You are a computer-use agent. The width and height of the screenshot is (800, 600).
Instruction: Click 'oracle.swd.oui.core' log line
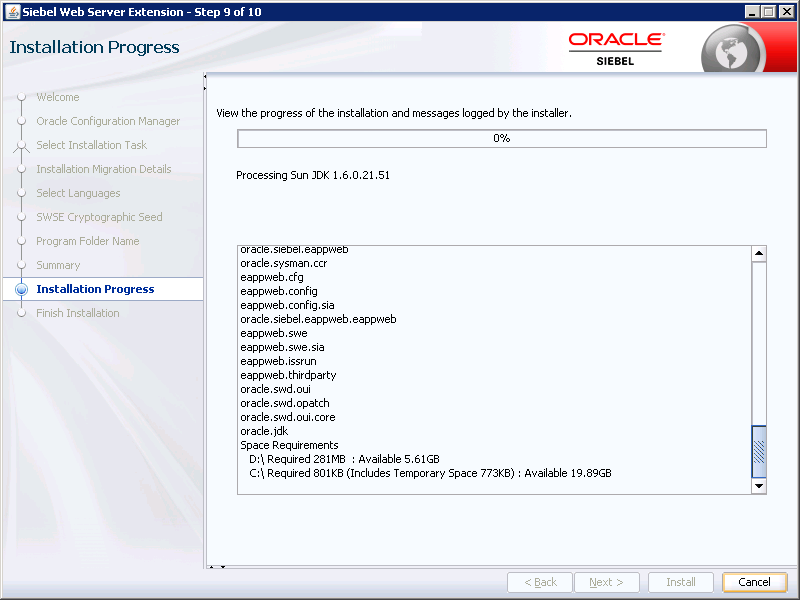[x=288, y=417]
